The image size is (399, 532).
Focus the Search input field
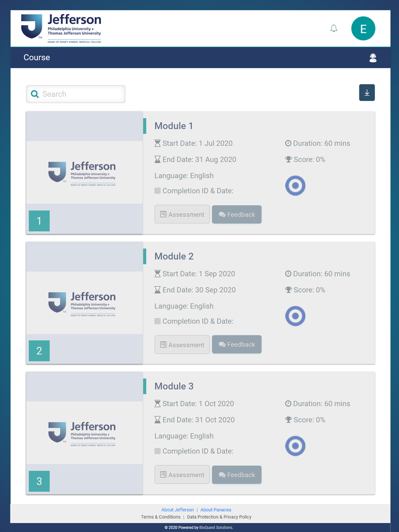click(x=76, y=94)
